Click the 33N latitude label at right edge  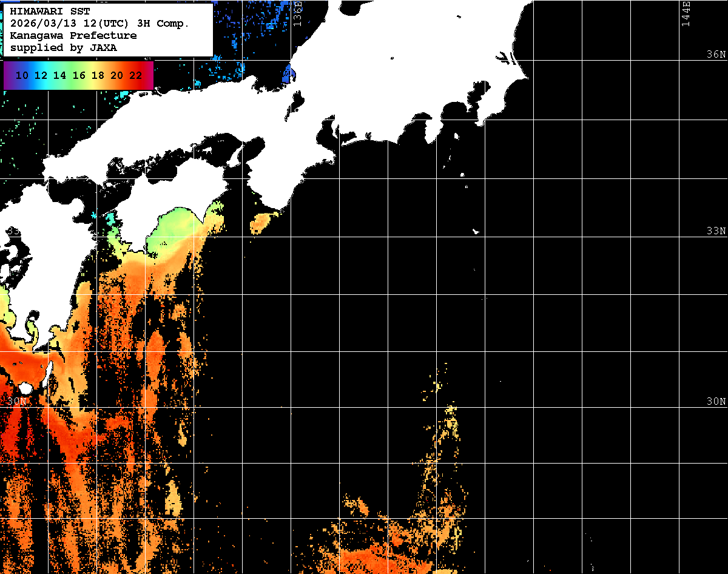coord(715,231)
